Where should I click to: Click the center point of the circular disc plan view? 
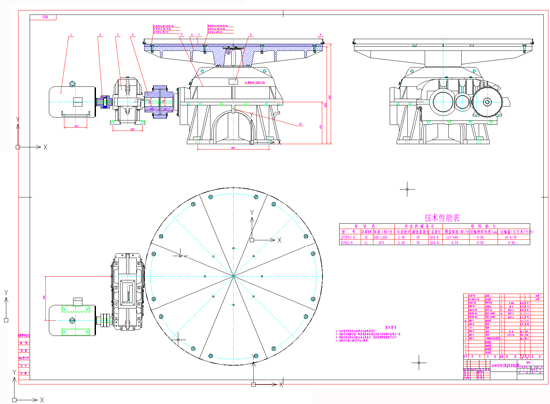coord(233,276)
